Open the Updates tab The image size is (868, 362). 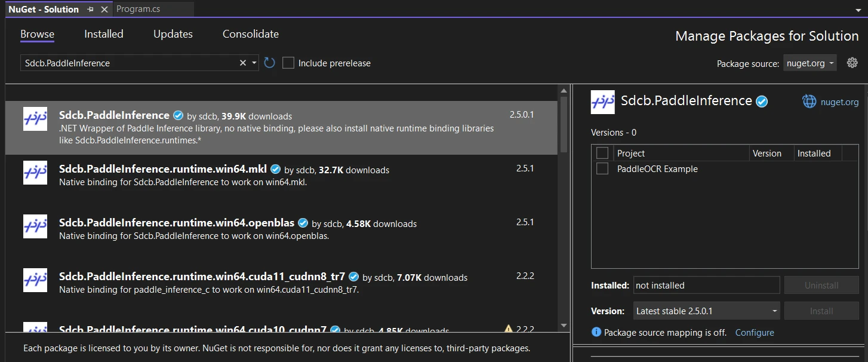(173, 34)
